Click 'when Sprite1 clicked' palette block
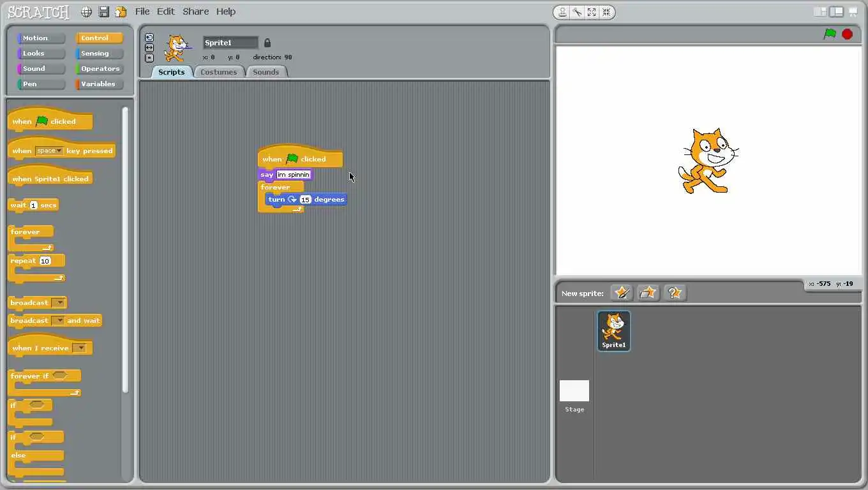 click(x=50, y=177)
